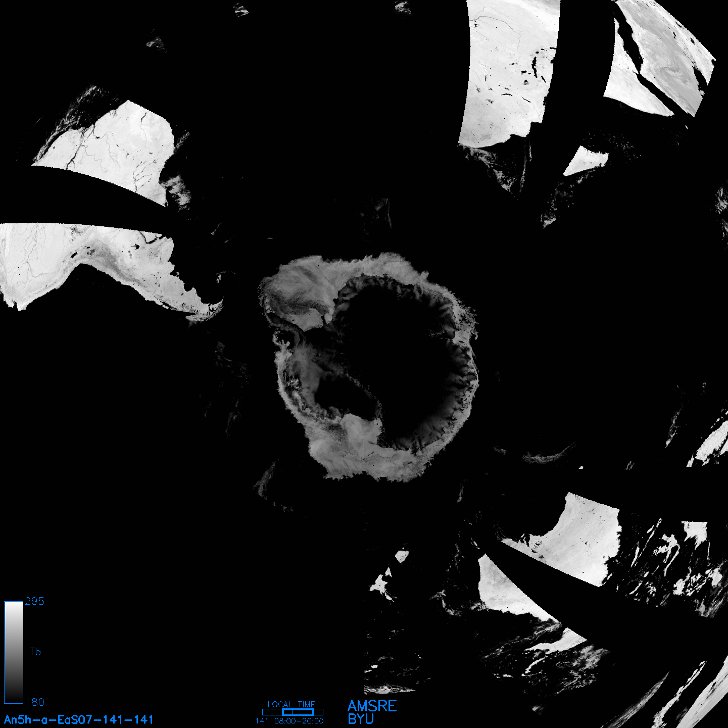Click the local time range bar indicator
The image size is (728, 728).
point(293,712)
